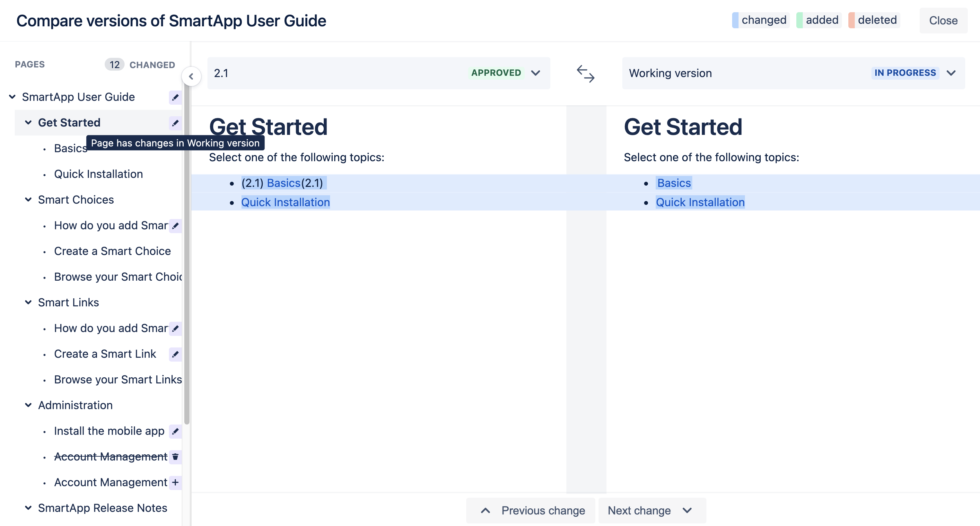Screen dimensions: 980x526
Task: Click the swap versions arrows icon
Action: [x=585, y=74]
